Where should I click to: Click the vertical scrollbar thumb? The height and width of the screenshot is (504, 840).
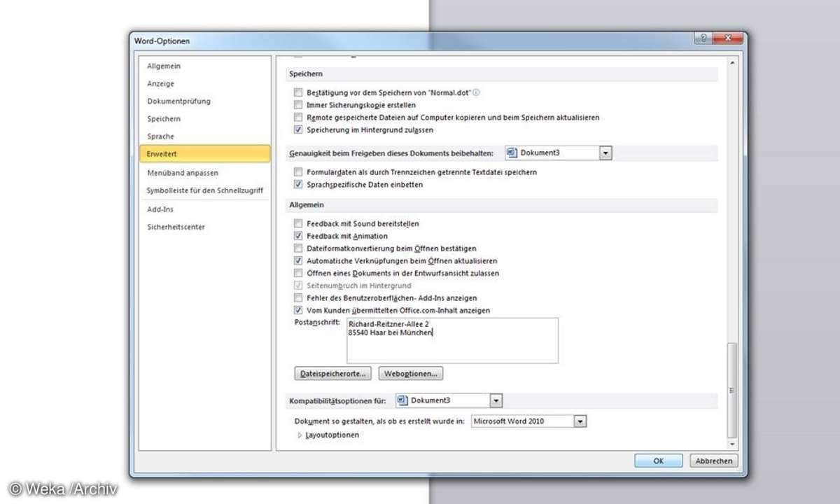[732, 389]
